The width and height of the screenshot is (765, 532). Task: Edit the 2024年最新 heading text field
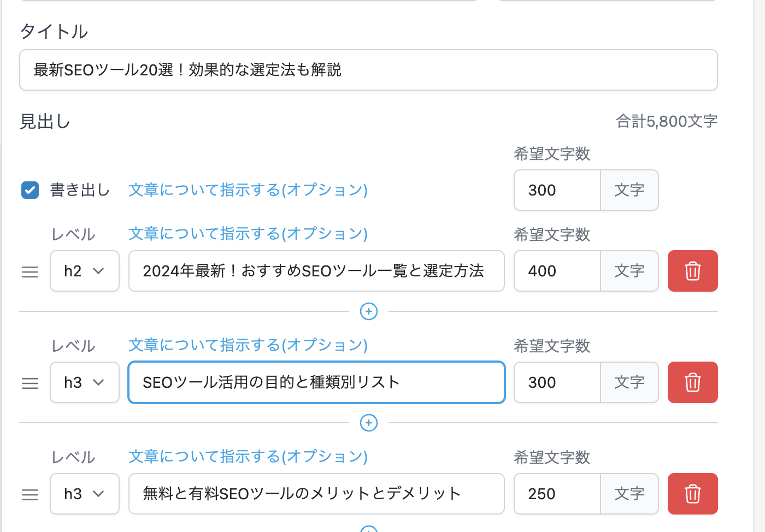(316, 271)
